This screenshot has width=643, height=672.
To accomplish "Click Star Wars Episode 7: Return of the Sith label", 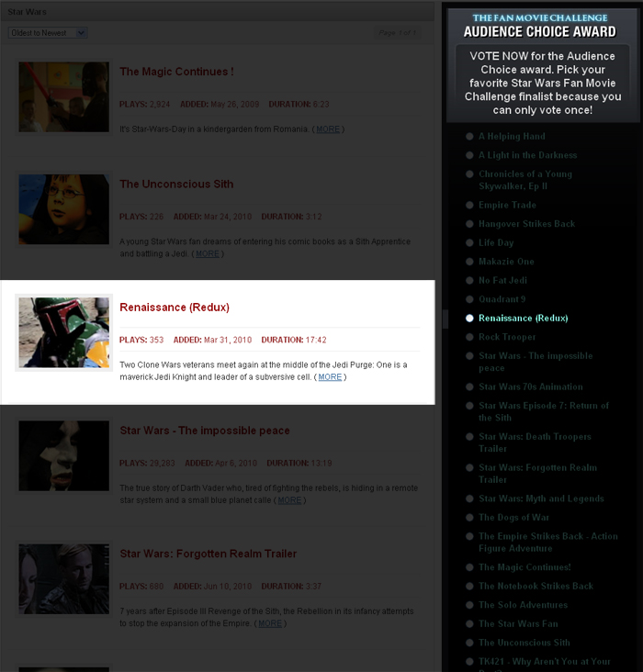I will click(x=544, y=411).
